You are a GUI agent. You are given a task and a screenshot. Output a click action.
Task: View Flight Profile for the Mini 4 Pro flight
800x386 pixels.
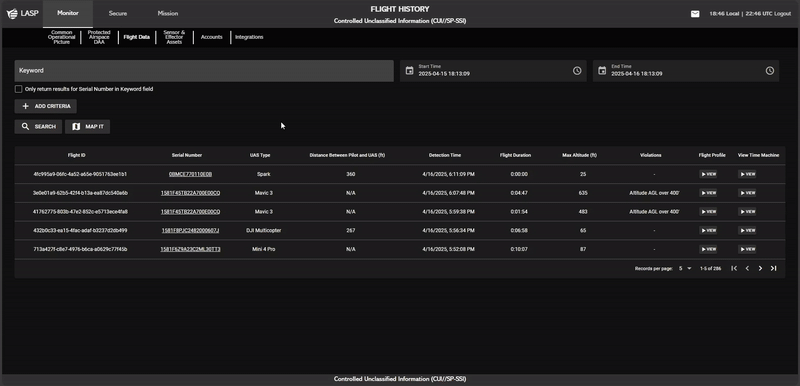click(708, 249)
